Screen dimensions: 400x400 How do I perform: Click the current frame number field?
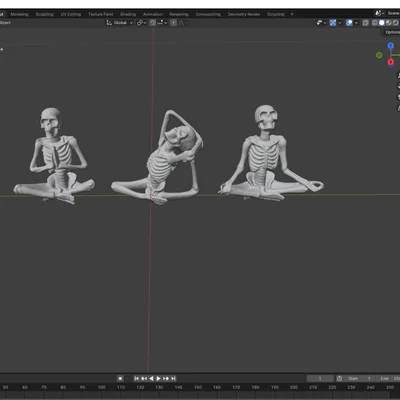[320, 378]
